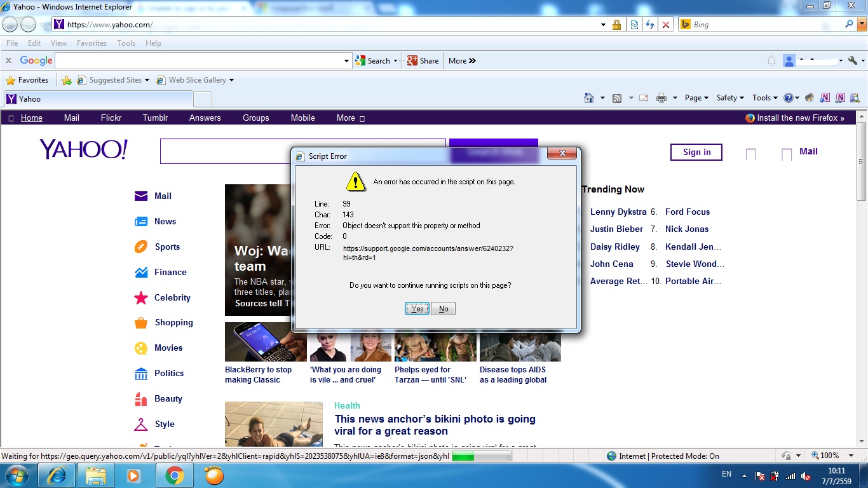Click the red X Stop loading icon

(x=665, y=25)
